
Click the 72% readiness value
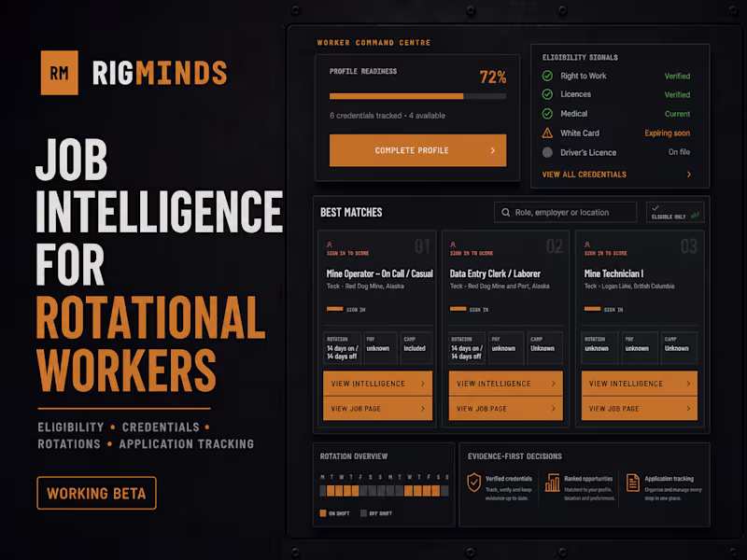(x=493, y=77)
